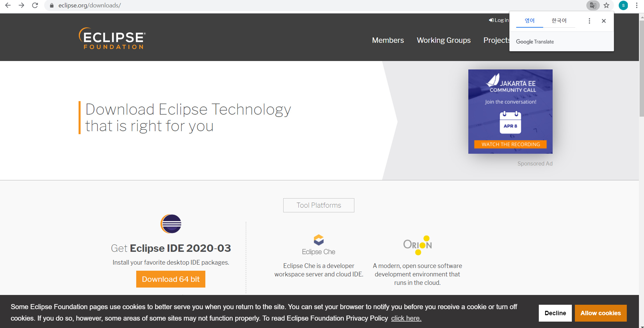This screenshot has height=328, width=644.
Task: Click the Google Translate label in popup
Action: click(535, 41)
